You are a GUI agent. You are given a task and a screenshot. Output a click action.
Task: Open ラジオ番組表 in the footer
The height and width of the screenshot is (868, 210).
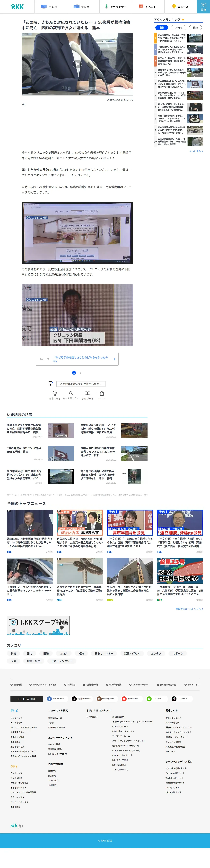click(16, 778)
